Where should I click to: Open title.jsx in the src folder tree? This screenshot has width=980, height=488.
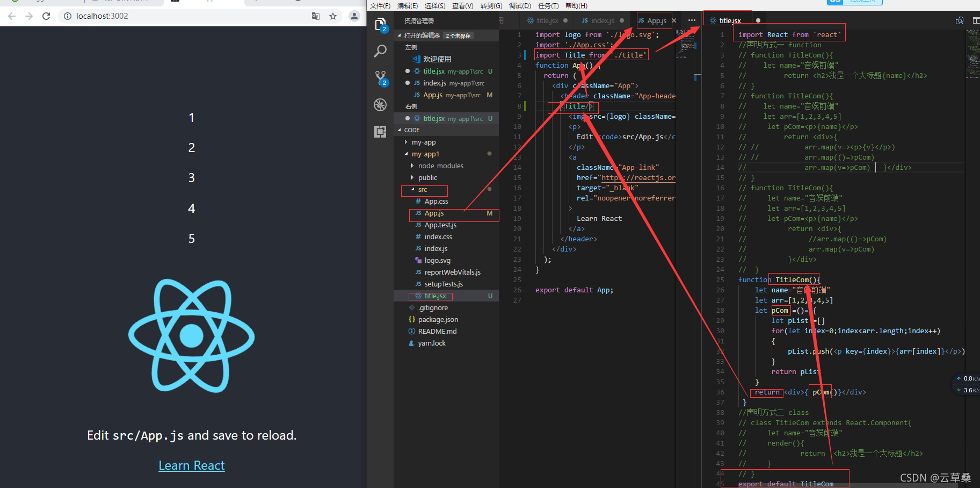[435, 296]
